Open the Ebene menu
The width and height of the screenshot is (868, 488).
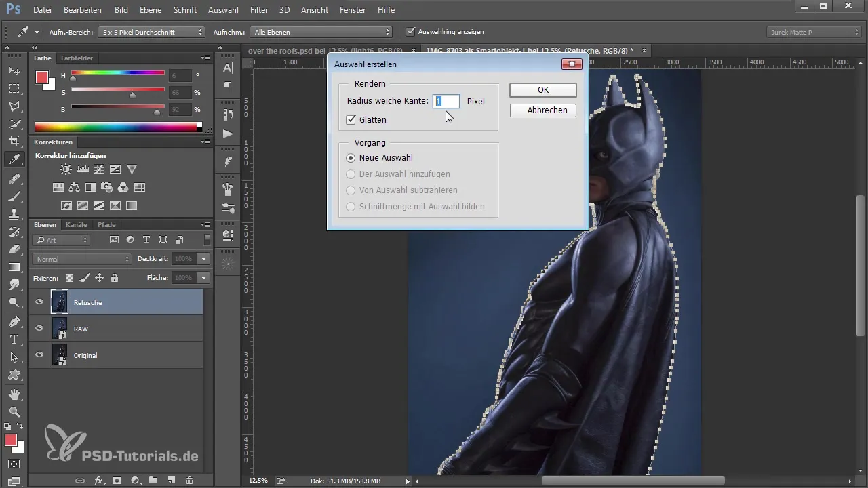[x=151, y=10]
